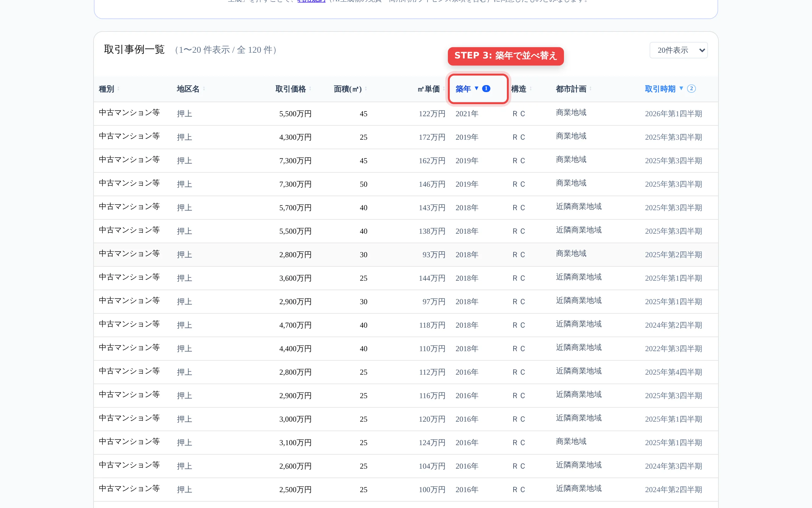Select the 3,000万円 price cell
The height and width of the screenshot is (508, 812).
tap(295, 420)
